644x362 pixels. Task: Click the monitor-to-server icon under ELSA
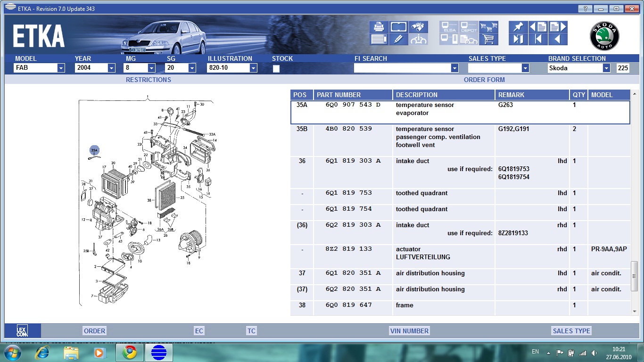(449, 40)
